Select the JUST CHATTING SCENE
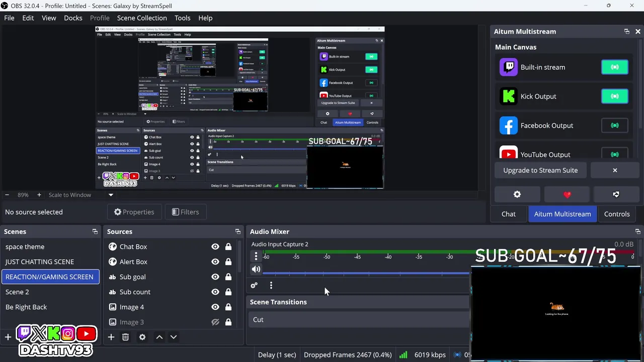This screenshot has height=362, width=644. tap(50, 261)
